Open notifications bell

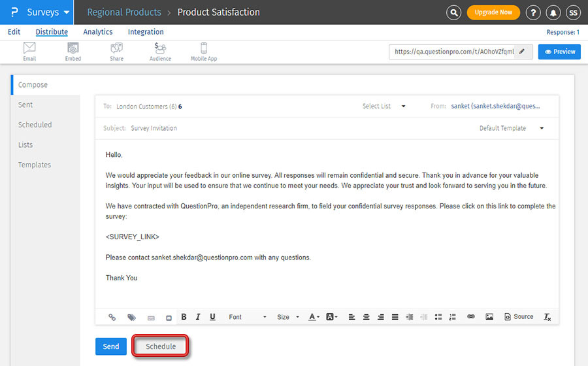point(553,12)
